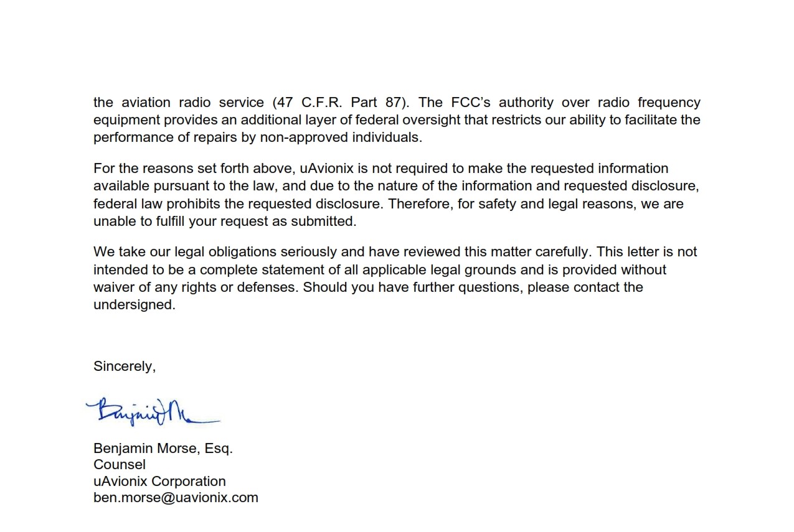Click the blue handwritten signature

pyautogui.click(x=153, y=412)
